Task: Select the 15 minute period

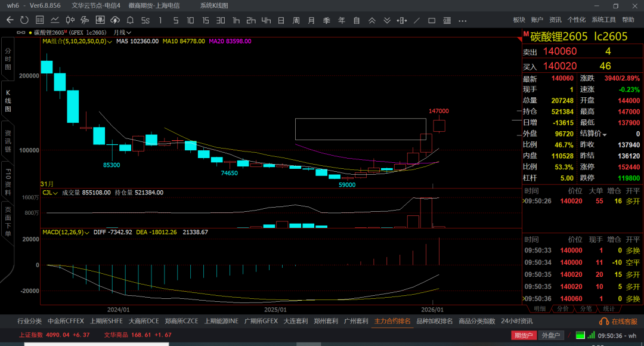Action: pyautogui.click(x=205, y=20)
